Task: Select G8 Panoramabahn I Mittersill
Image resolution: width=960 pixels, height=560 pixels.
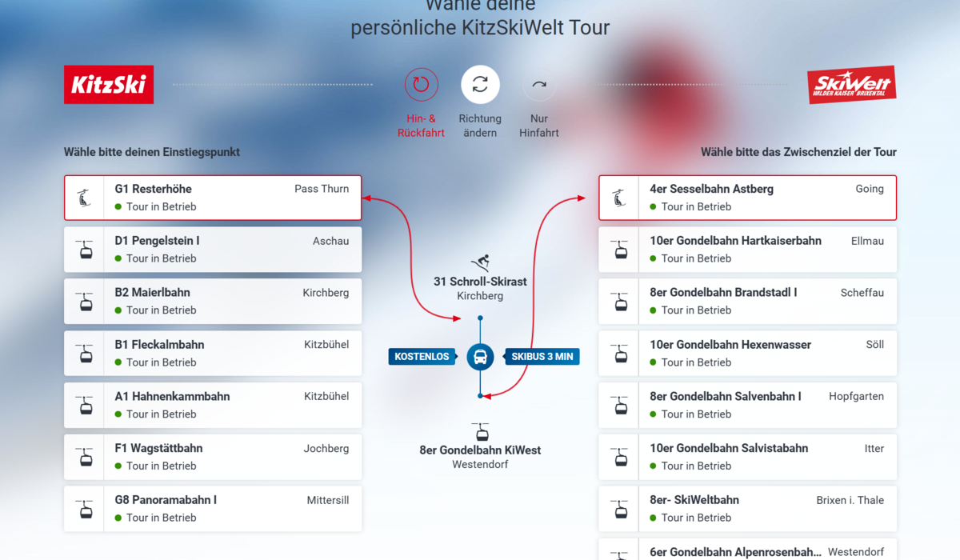Action: (232, 509)
